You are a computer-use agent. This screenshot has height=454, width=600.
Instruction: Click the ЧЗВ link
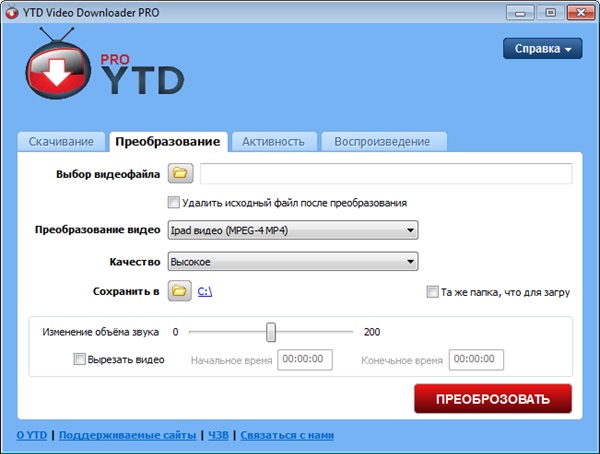click(x=218, y=435)
